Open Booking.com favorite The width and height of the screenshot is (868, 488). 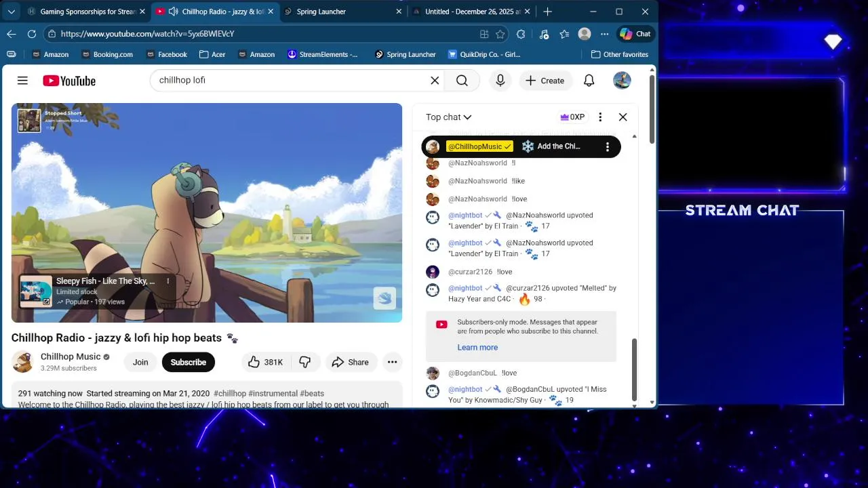107,54
